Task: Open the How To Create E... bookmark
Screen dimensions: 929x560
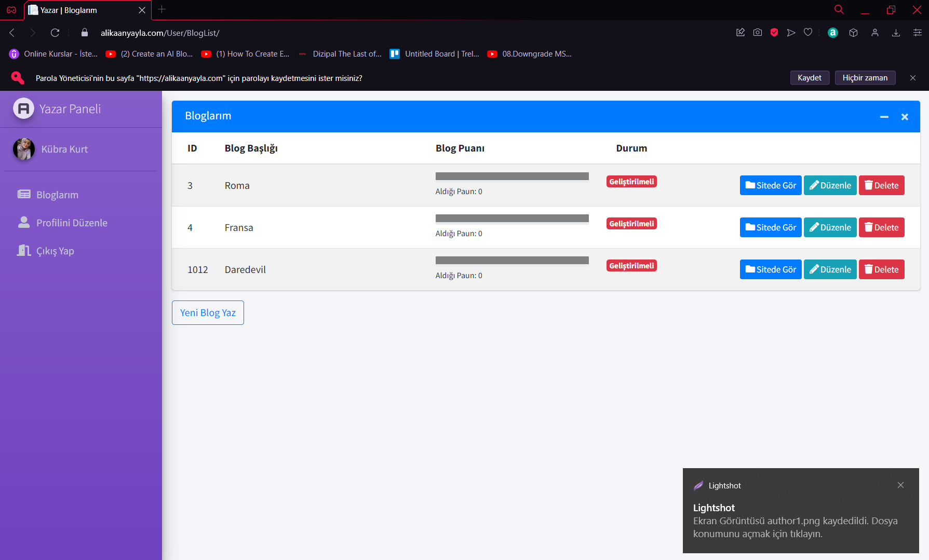Action: 246,54
